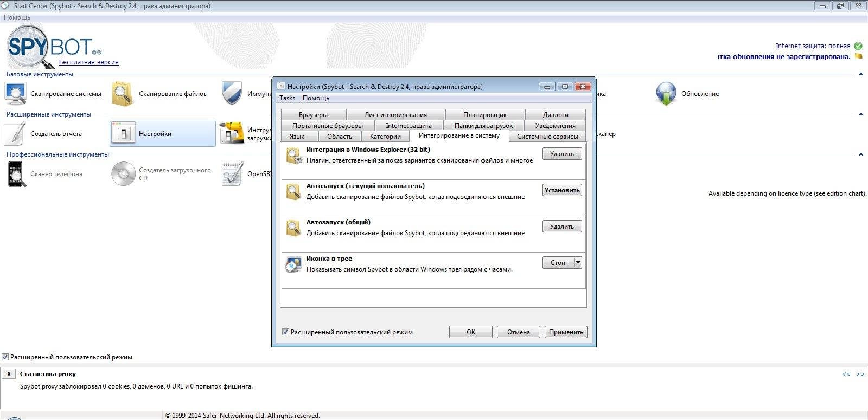Image resolution: width=868 pixels, height=420 pixels.
Task: Open Помощь menu in settings dialog
Action: coord(316,98)
